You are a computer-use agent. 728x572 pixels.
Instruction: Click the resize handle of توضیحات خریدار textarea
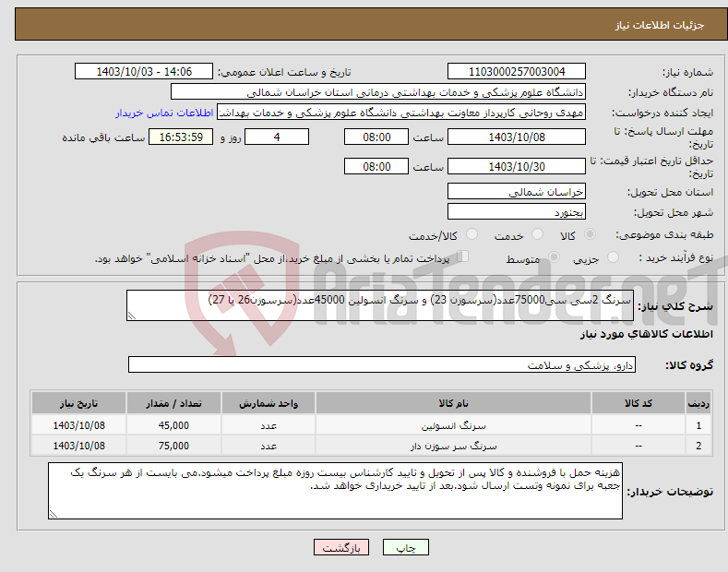pyautogui.click(x=54, y=514)
